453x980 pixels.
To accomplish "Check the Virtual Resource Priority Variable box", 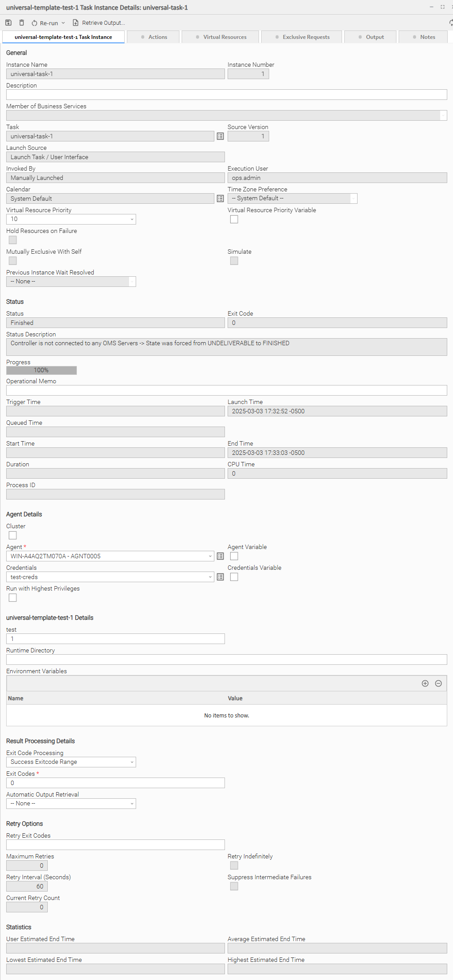I will [234, 219].
